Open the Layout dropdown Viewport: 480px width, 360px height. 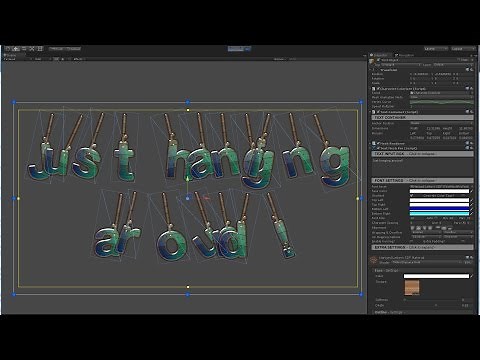(463, 49)
